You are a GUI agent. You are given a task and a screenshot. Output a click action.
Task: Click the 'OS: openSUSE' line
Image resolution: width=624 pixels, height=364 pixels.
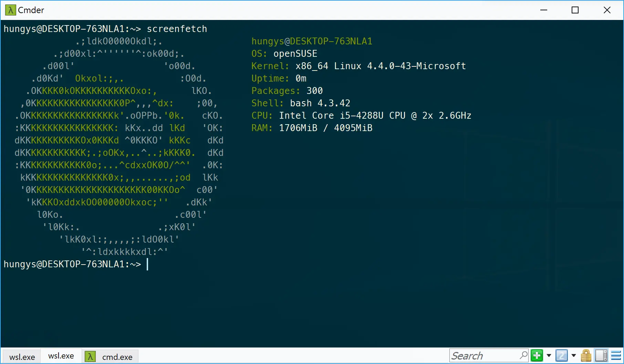tap(284, 54)
